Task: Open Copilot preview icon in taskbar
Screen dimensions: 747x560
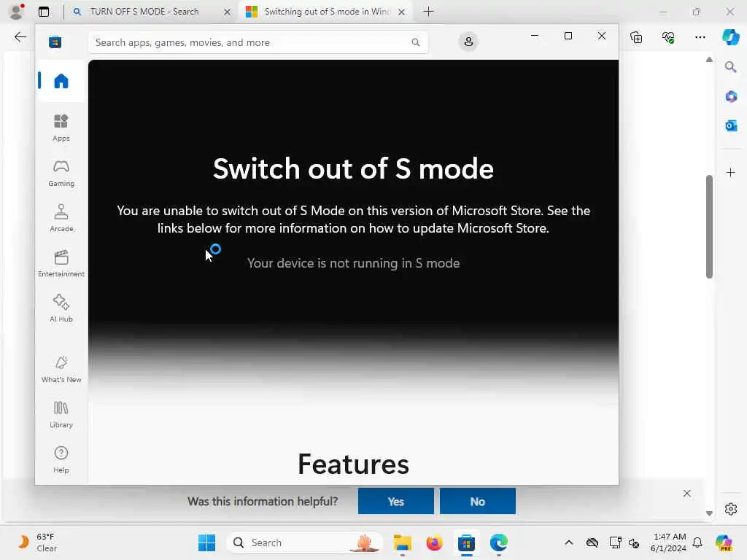Action: point(724,542)
